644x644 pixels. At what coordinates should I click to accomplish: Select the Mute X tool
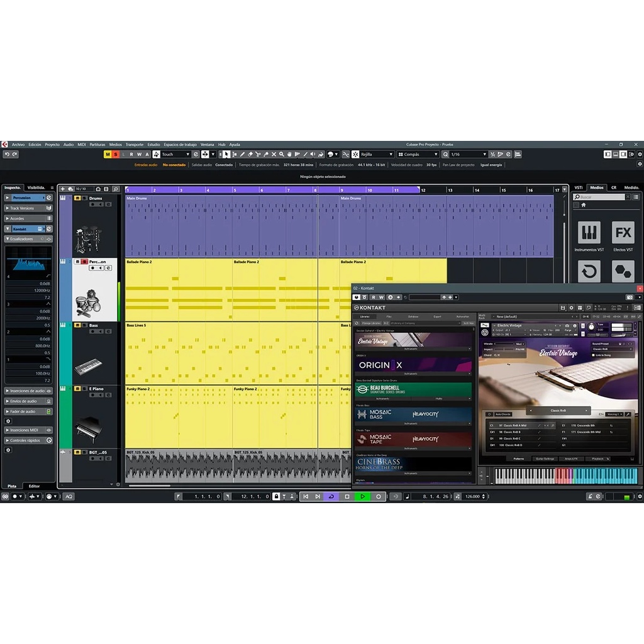(x=274, y=155)
